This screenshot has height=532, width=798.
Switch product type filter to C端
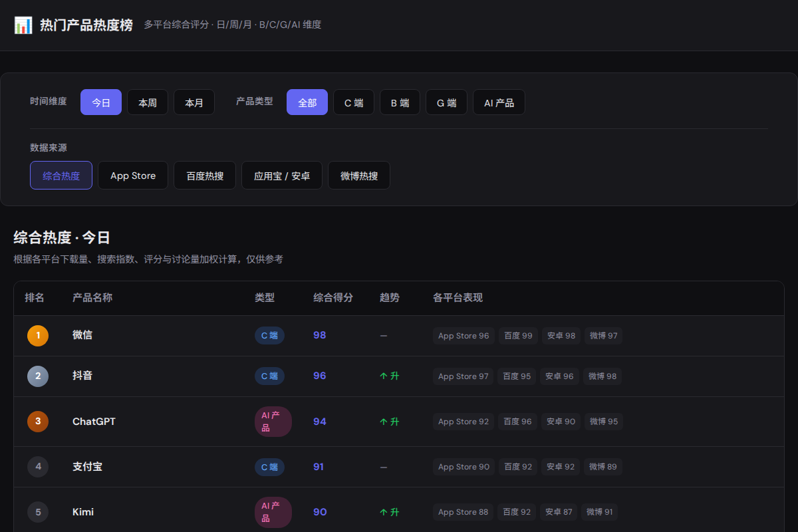353,102
